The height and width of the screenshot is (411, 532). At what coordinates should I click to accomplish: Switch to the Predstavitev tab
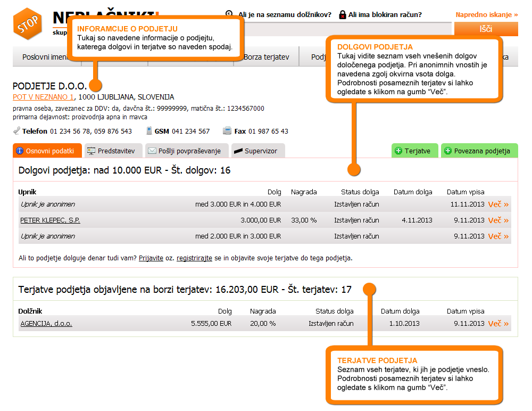pyautogui.click(x=111, y=151)
